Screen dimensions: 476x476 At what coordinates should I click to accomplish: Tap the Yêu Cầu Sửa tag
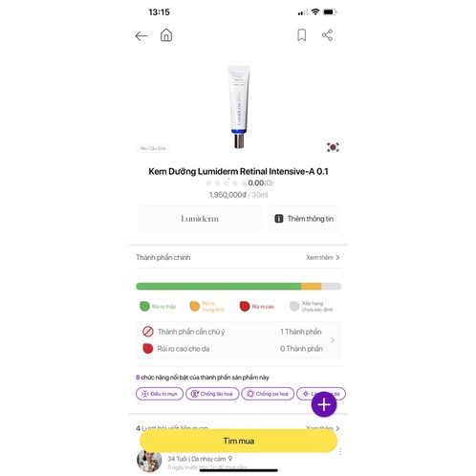click(153, 148)
